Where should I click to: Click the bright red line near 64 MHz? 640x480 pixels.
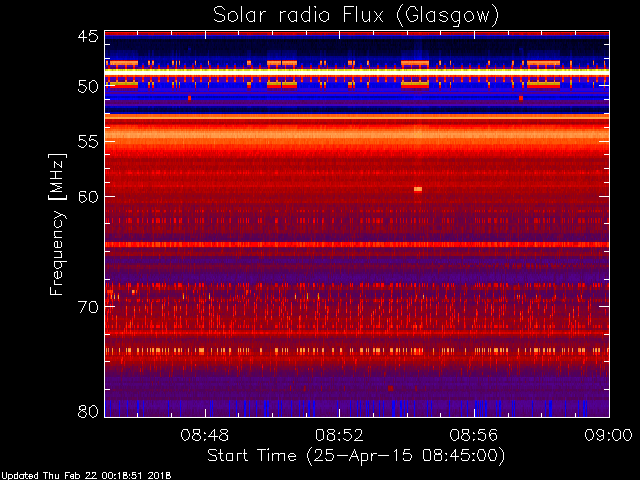357,244
